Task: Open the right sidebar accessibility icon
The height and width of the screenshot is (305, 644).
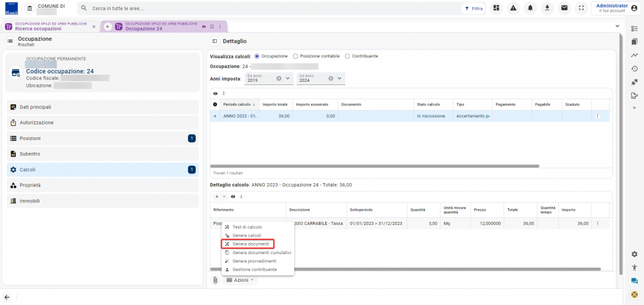Action: coord(634,268)
